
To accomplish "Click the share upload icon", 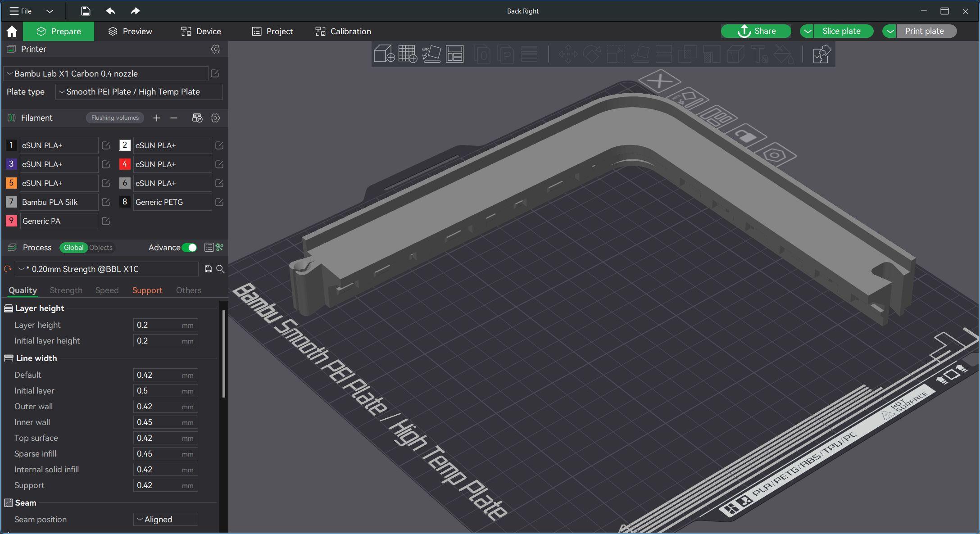I will click(x=743, y=31).
